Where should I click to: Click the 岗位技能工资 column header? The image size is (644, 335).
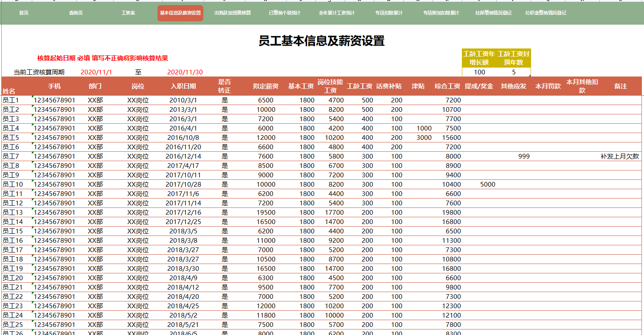click(x=330, y=86)
